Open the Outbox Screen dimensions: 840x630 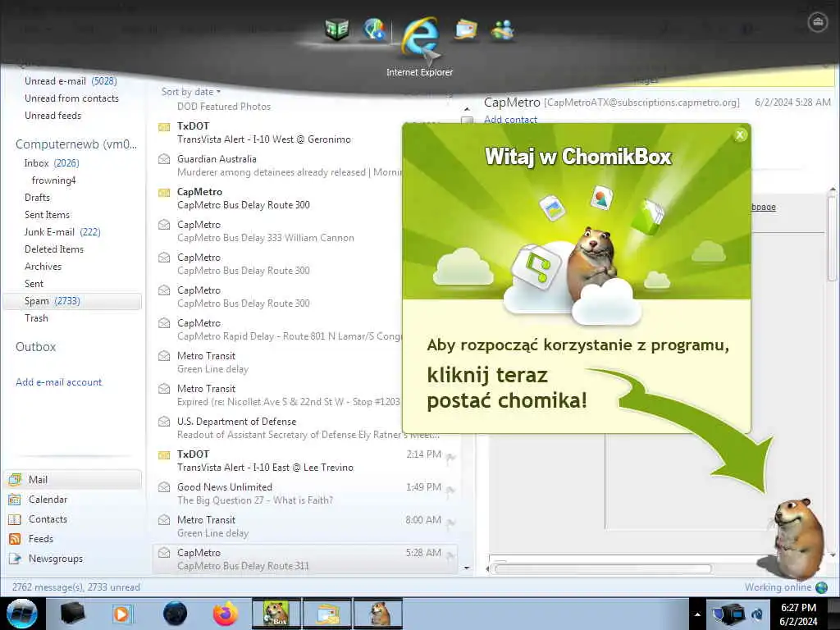(x=36, y=347)
